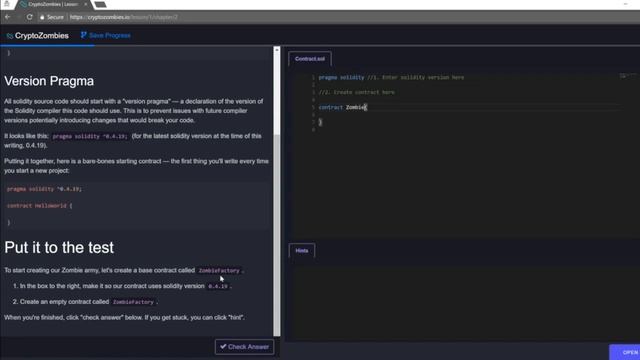Click the ZombieFactory code label in step 2
640x360 pixels.
(133, 302)
